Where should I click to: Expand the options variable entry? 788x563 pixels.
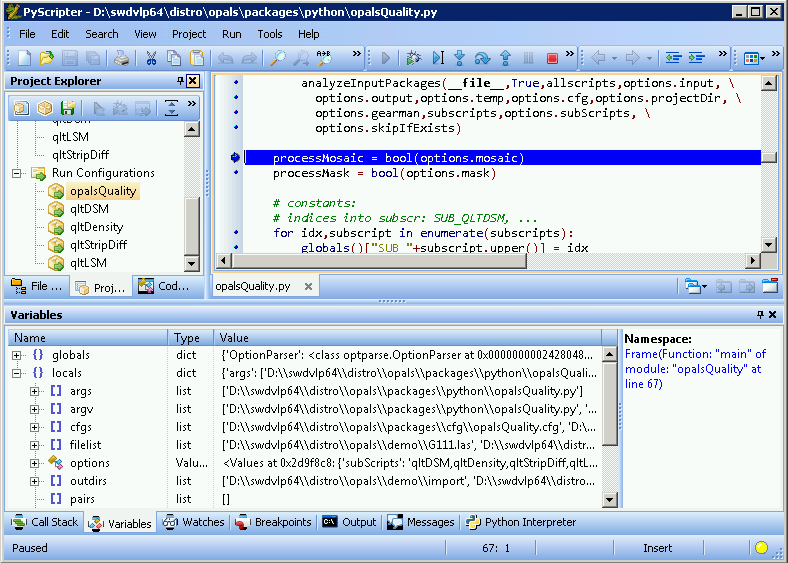click(35, 463)
